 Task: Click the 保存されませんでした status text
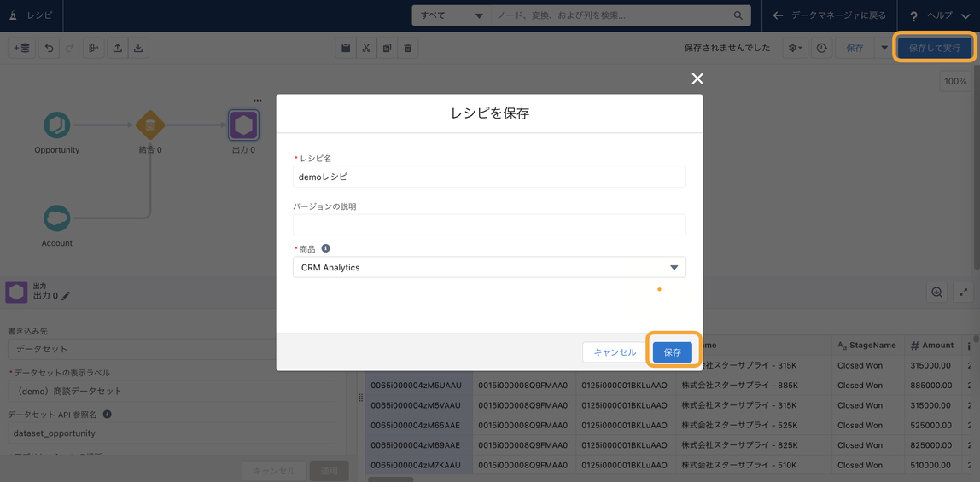(726, 48)
